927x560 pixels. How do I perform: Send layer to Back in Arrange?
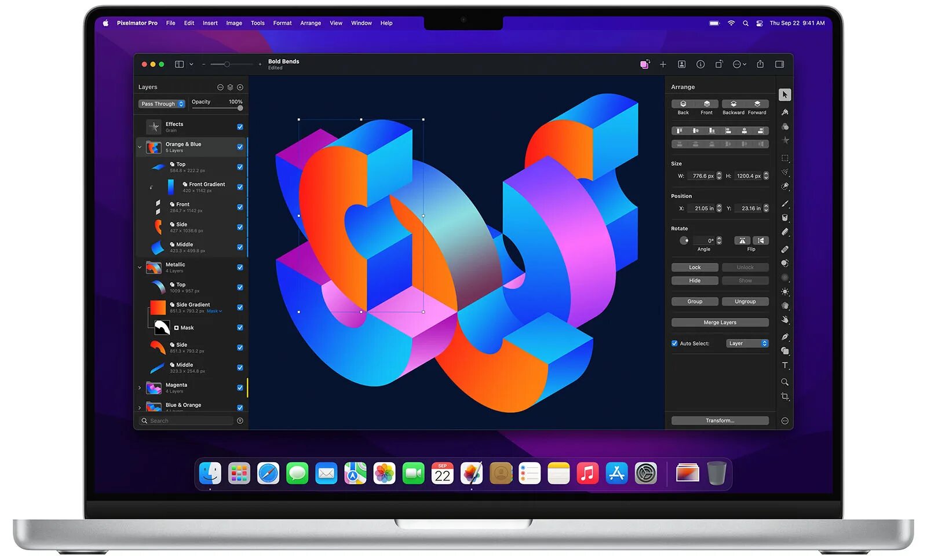(x=683, y=104)
